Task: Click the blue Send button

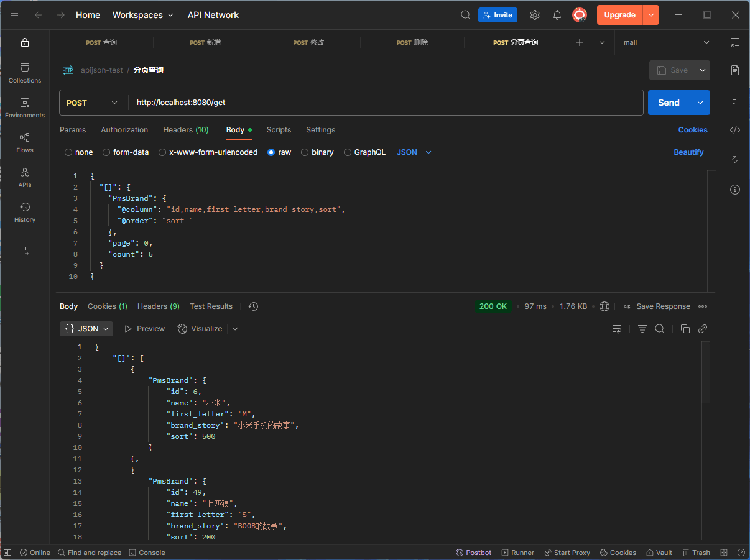Action: coord(669,103)
